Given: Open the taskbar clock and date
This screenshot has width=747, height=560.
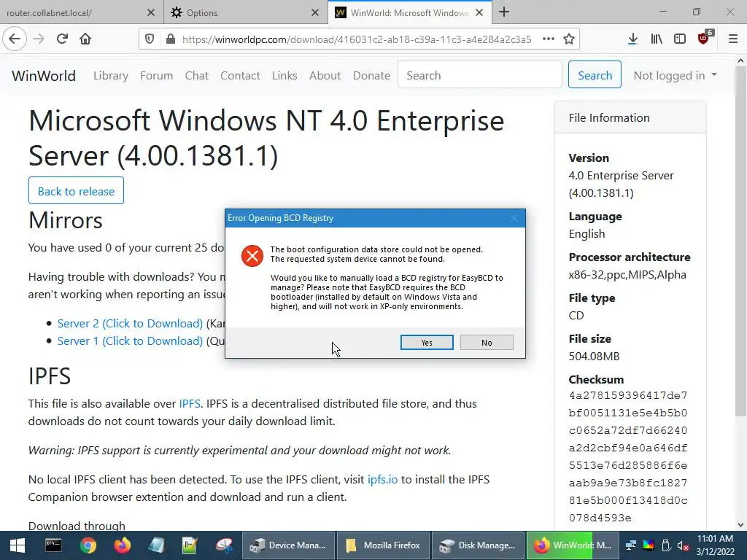Looking at the screenshot, I should pos(715,545).
